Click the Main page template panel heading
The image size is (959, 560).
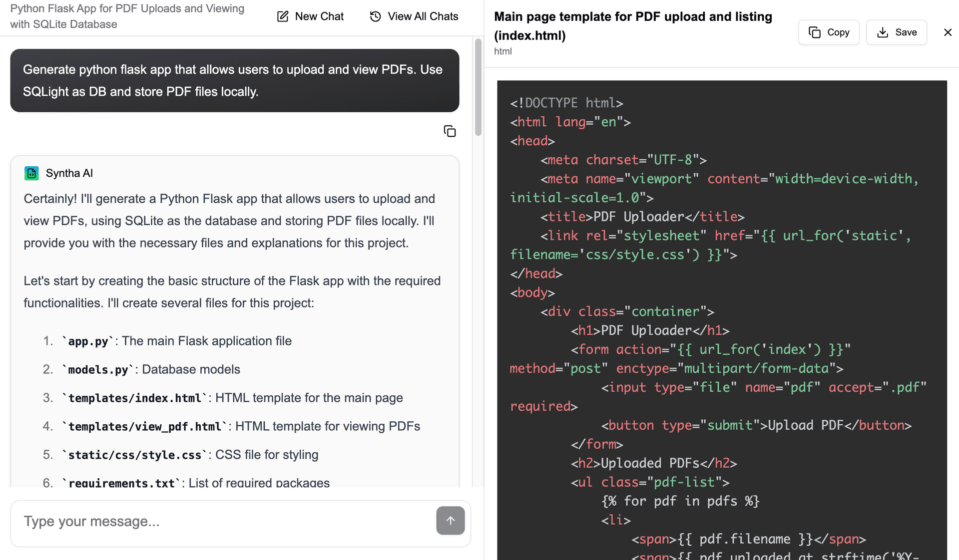coord(632,25)
